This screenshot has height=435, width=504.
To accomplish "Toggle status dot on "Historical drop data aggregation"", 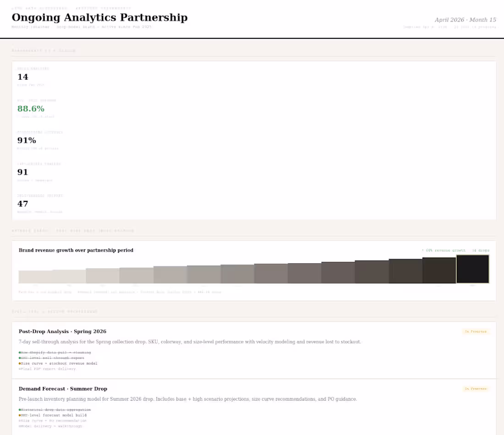I will click(x=20, y=409).
